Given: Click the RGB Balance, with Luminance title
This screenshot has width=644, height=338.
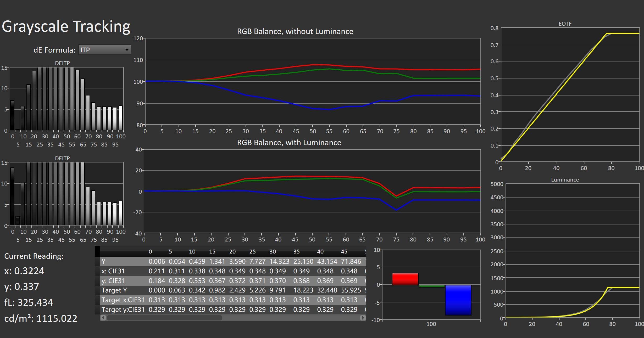Looking at the screenshot, I should [x=289, y=143].
